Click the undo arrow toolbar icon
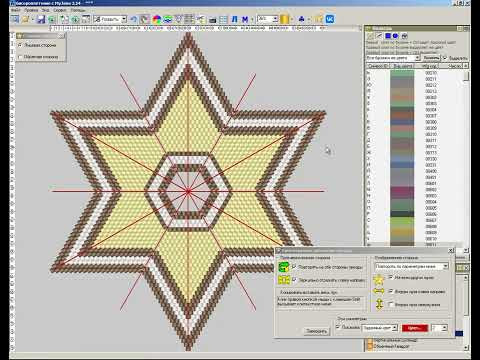The image size is (480, 360). point(134,19)
